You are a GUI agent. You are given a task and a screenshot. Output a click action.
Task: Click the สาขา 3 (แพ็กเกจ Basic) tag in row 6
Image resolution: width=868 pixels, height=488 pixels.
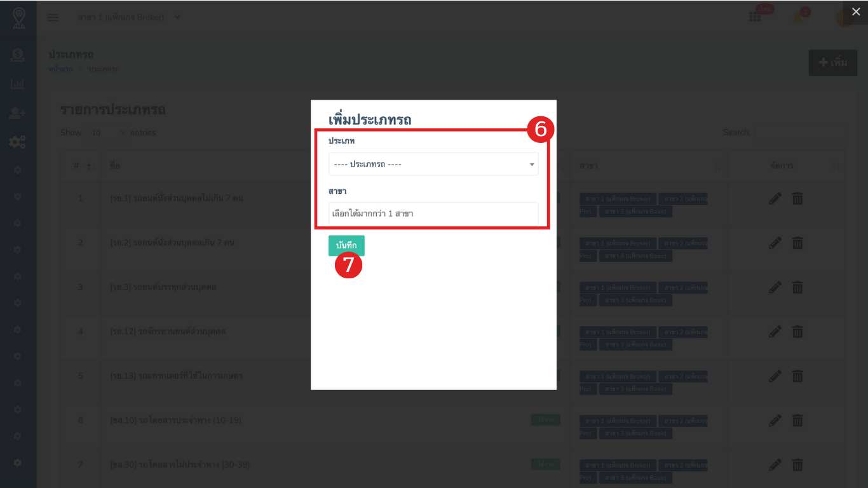pyautogui.click(x=635, y=433)
